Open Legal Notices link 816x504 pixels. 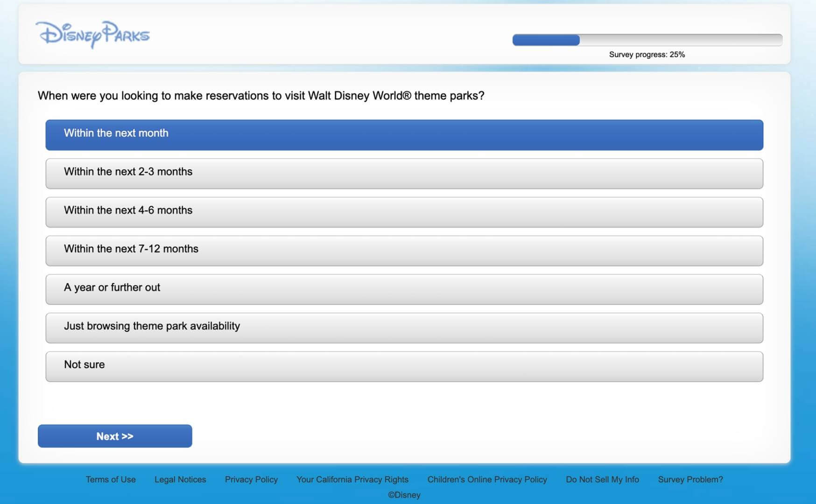click(180, 479)
